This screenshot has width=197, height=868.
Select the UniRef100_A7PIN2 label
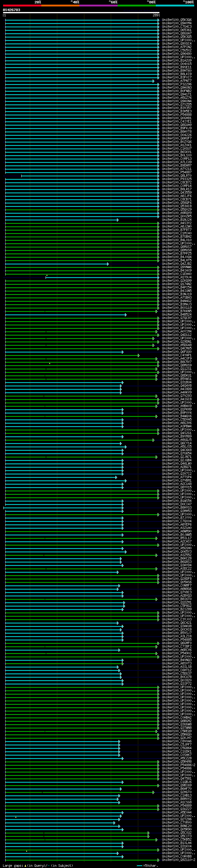point(177,47)
